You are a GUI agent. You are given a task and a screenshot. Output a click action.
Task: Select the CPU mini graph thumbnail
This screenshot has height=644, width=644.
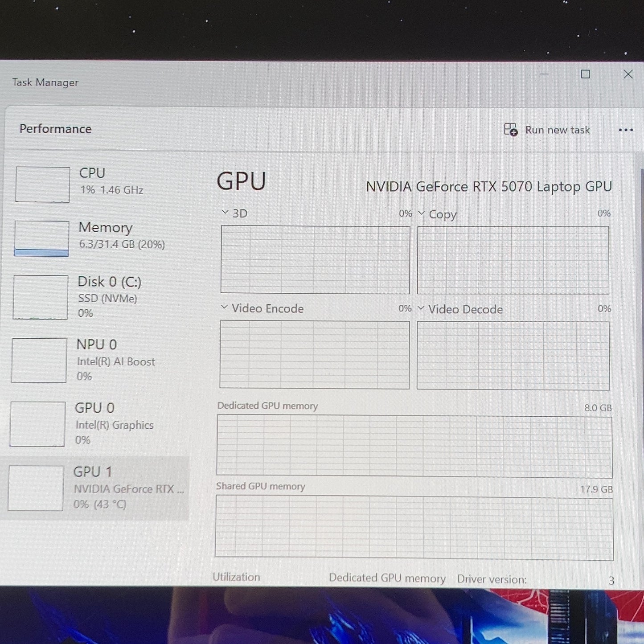[43, 185]
